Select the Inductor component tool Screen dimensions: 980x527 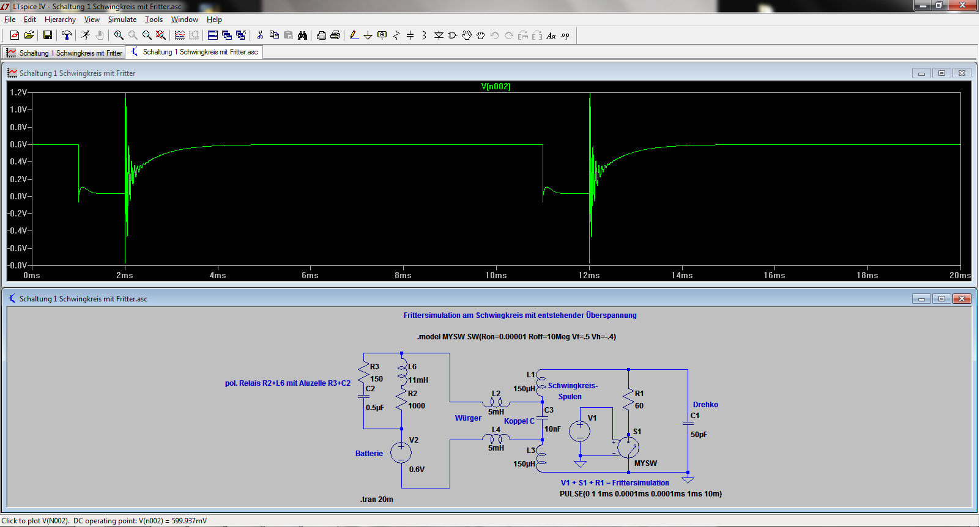[424, 35]
